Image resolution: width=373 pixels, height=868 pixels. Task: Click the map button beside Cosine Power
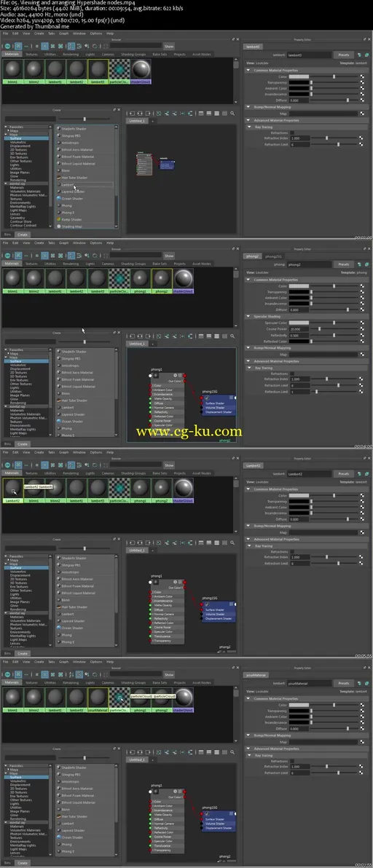[361, 329]
